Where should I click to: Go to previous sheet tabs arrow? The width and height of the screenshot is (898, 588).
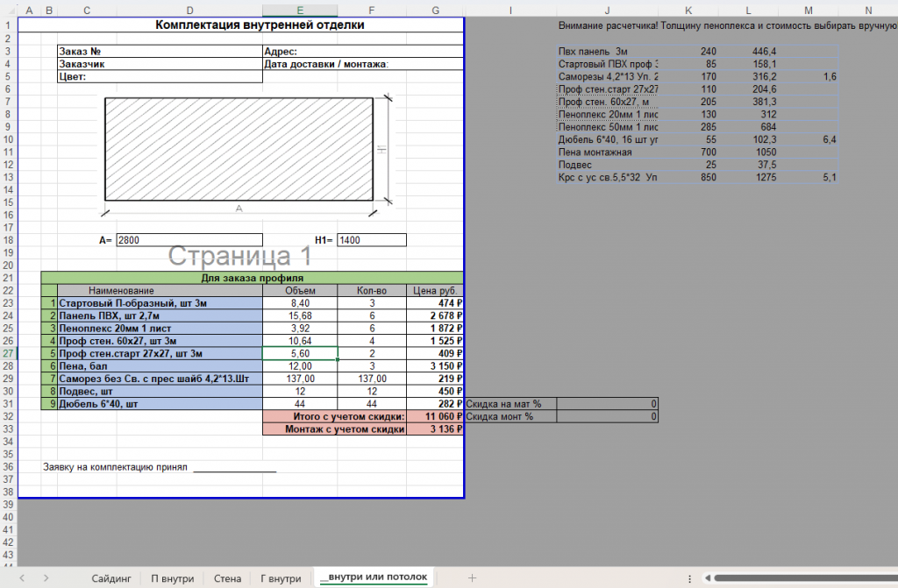(22, 578)
